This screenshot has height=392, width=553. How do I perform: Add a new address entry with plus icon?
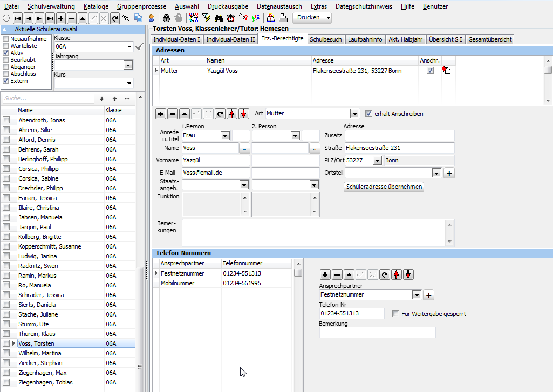click(160, 114)
